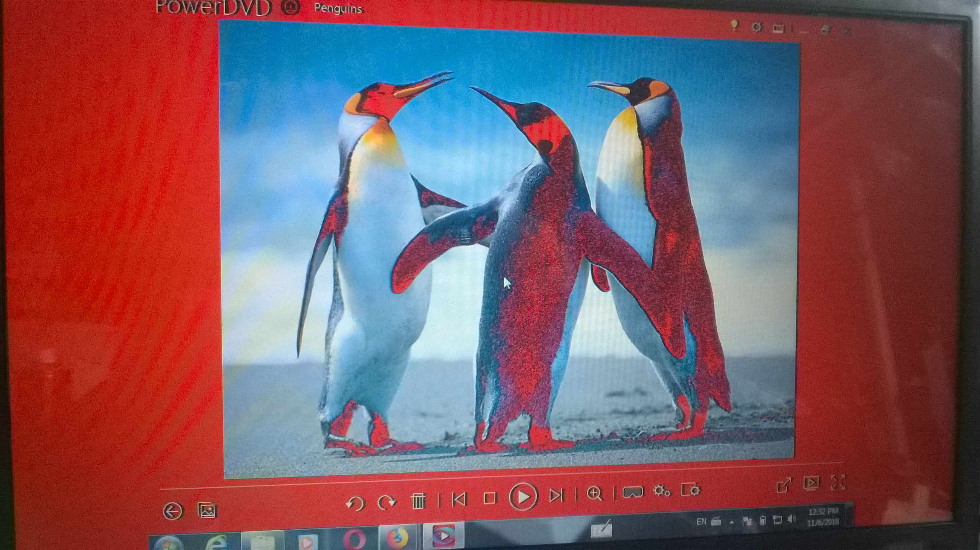Launch Internet Explorer from taskbar
The image size is (980, 550).
coord(217,542)
